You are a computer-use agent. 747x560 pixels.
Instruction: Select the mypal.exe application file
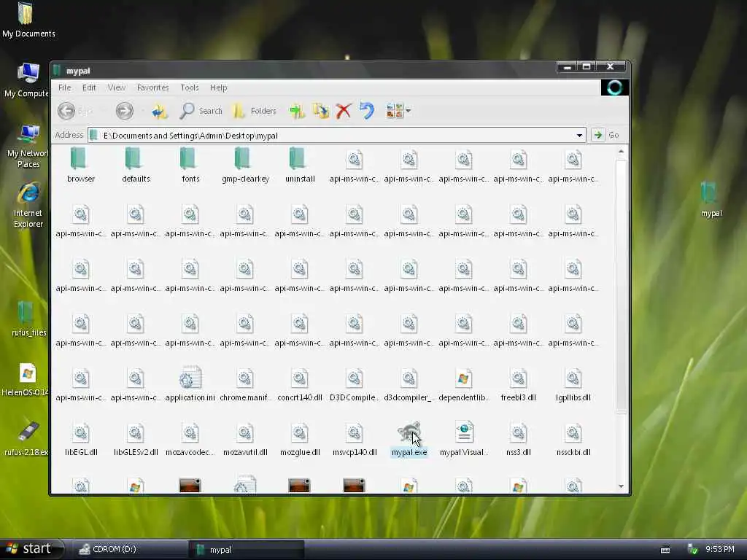409,438
